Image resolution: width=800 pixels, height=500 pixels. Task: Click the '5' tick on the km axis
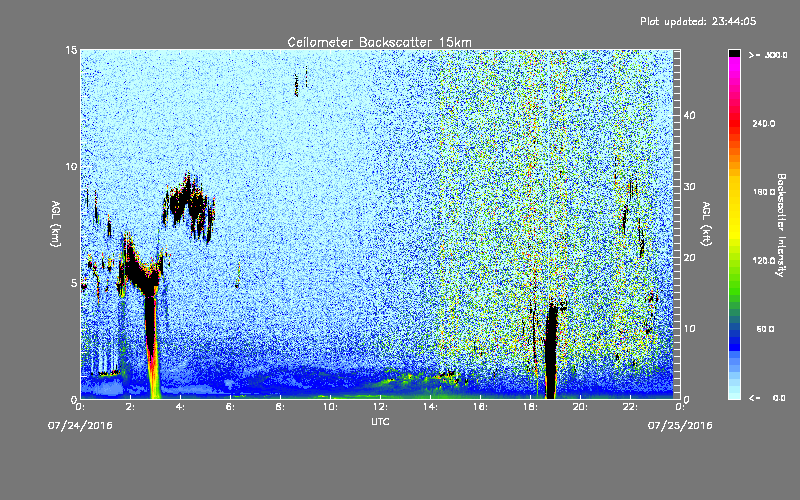click(x=74, y=283)
